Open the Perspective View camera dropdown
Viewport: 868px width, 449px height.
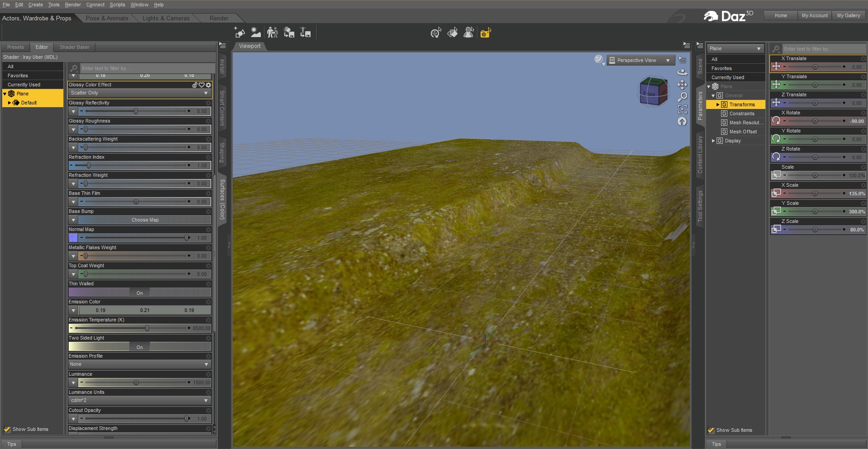click(640, 60)
